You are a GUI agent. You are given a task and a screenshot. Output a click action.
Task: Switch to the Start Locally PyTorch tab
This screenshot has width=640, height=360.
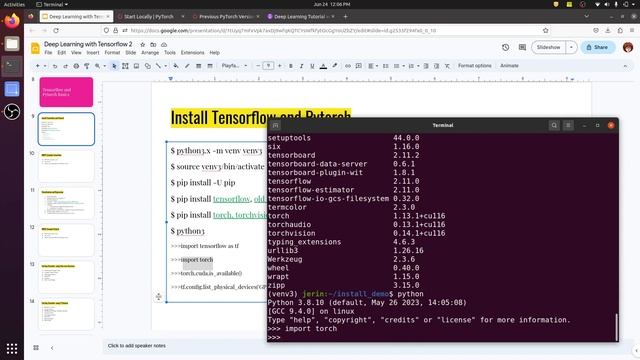(x=149, y=17)
